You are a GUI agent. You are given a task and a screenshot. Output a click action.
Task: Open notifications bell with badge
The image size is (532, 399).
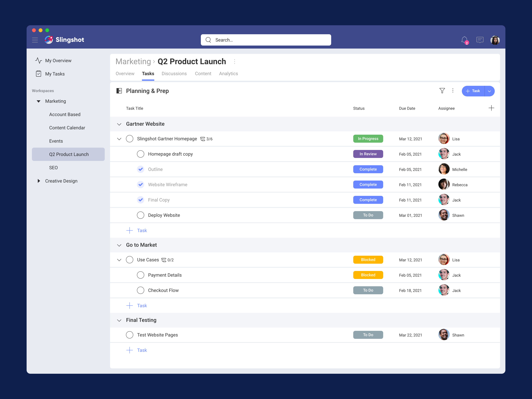[x=464, y=40]
